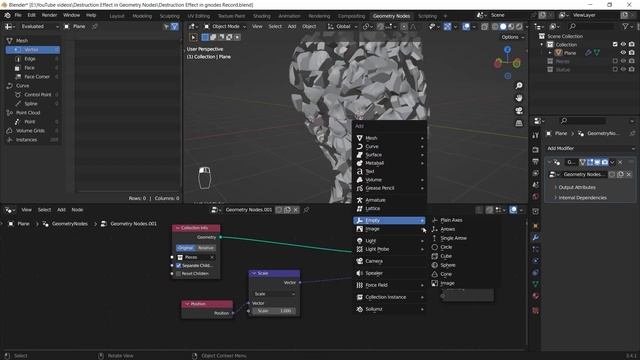Expand Plane object in outliner
640x360 pixels.
click(550, 53)
